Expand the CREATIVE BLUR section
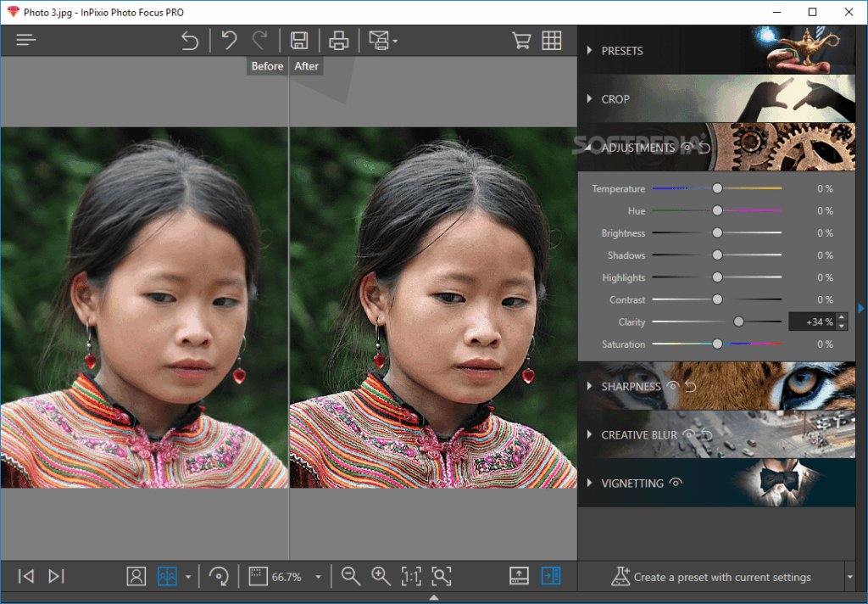This screenshot has width=868, height=604. click(590, 434)
